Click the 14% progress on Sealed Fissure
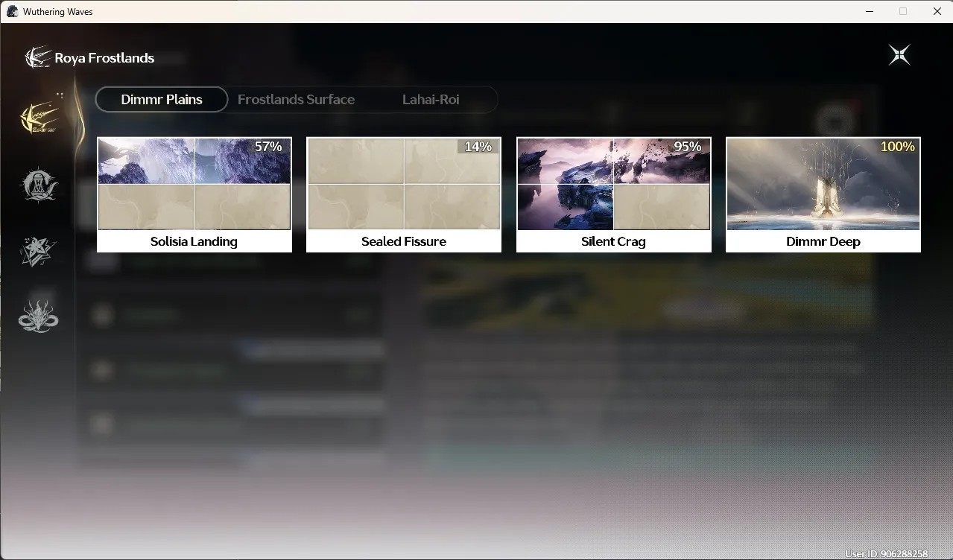This screenshot has width=953, height=560. point(478,147)
